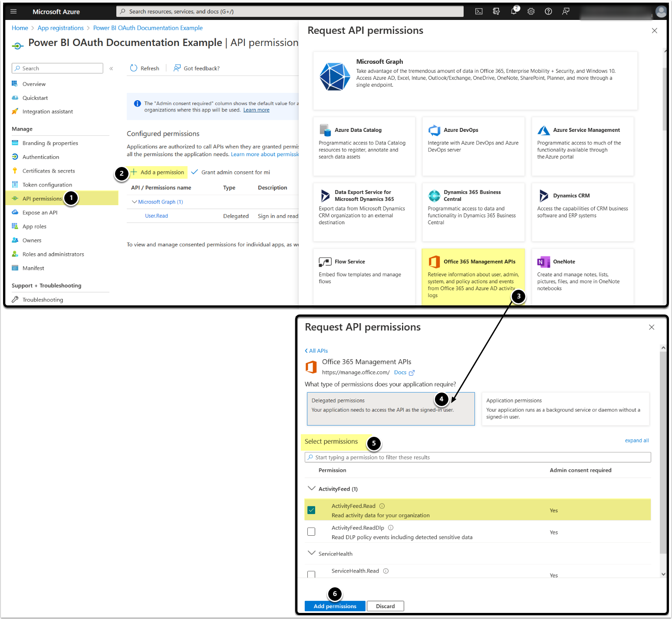Viewport: 672px width, 619px height.
Task: Click the Azure DevOps icon
Action: pos(434,130)
